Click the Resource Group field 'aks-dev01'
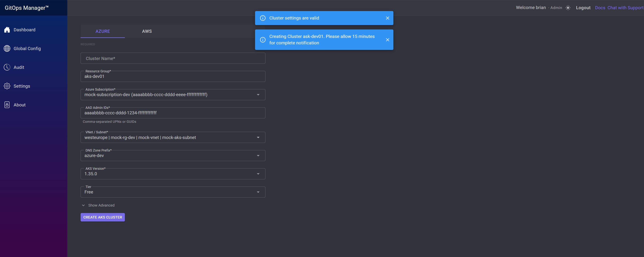The image size is (644, 257). tap(173, 76)
